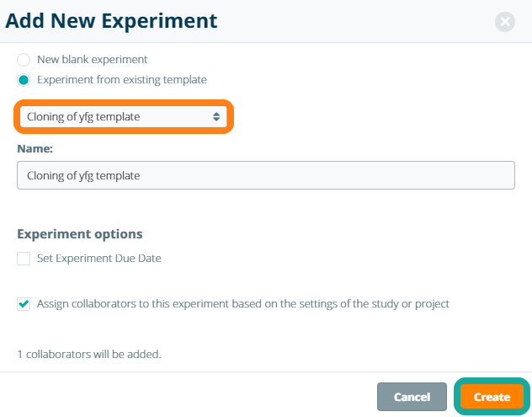Screen dimensions: 532x417
Task: Close the Add New Experiment dialog
Action: click(505, 22)
